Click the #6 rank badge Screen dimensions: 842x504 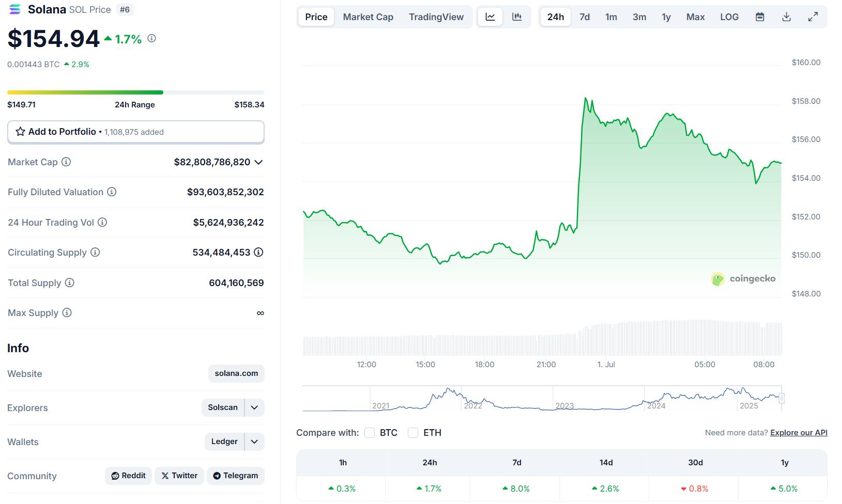pos(125,9)
